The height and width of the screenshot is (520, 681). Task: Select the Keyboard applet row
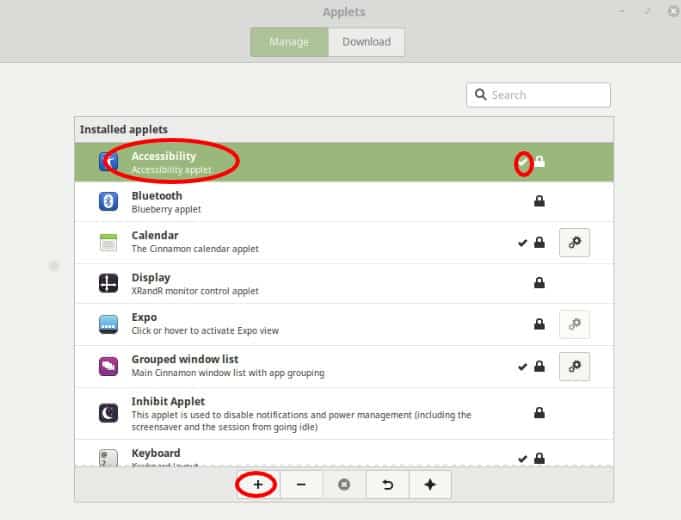pos(344,454)
